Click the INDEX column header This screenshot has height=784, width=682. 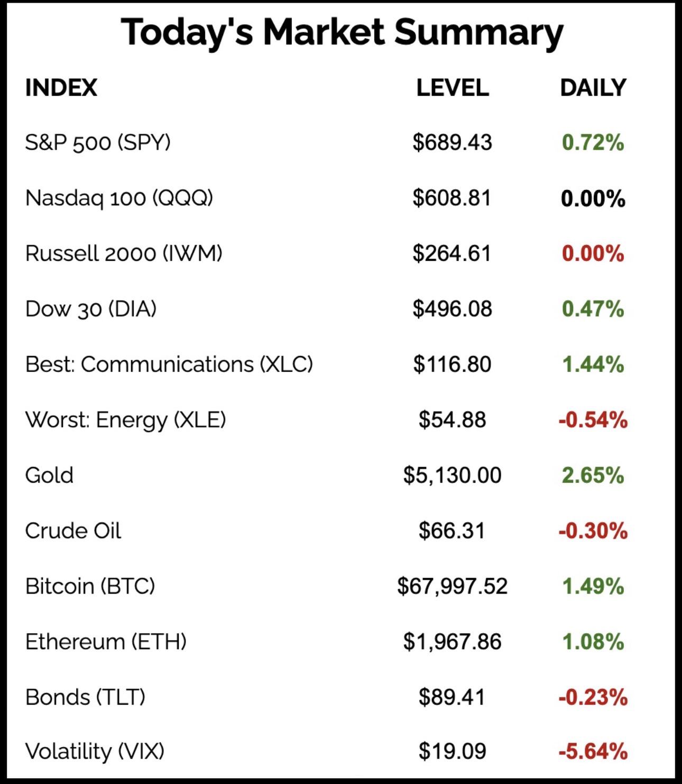click(61, 88)
